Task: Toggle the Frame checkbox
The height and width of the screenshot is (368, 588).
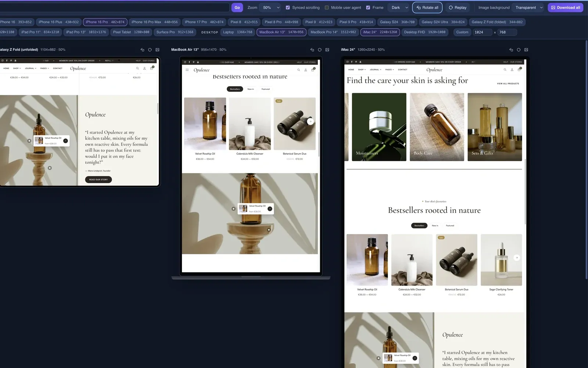Action: (x=368, y=7)
